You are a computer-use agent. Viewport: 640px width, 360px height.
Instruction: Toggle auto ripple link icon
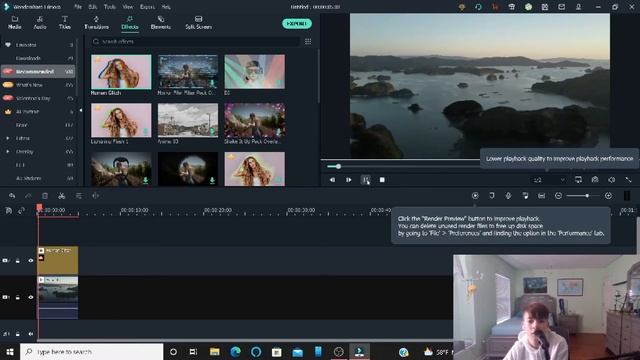[22, 211]
